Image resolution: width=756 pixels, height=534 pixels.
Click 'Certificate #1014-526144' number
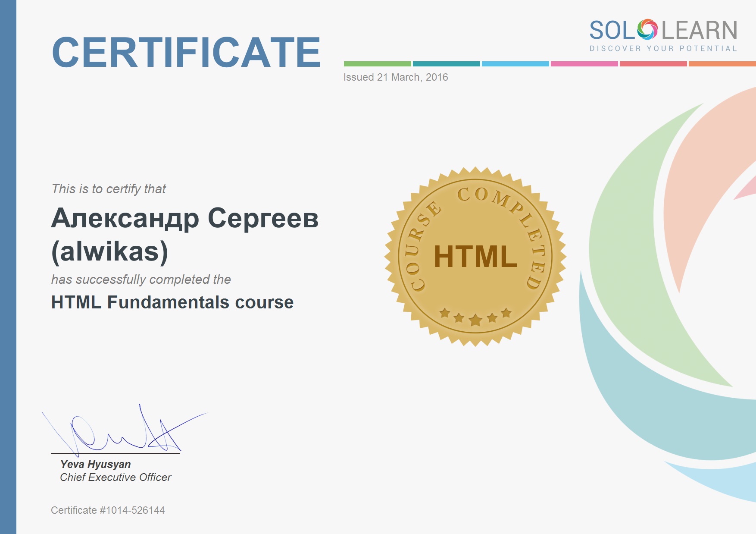(108, 510)
